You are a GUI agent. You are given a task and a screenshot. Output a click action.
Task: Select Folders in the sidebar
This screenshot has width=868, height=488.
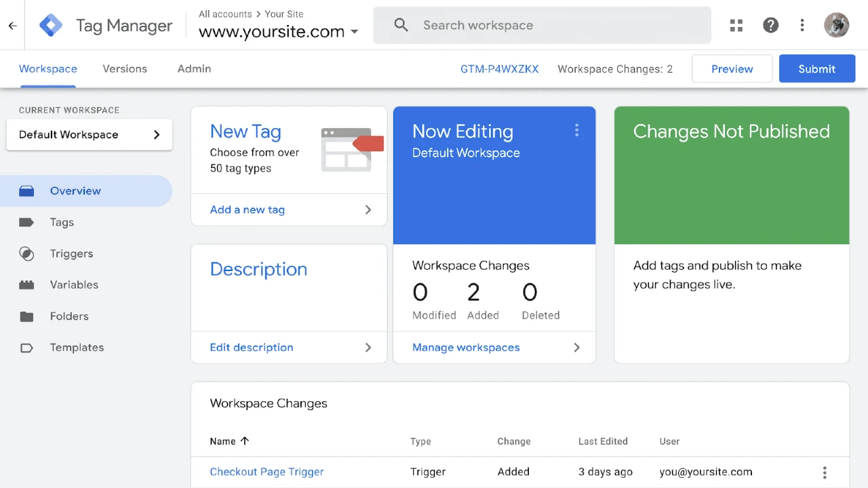(86, 317)
